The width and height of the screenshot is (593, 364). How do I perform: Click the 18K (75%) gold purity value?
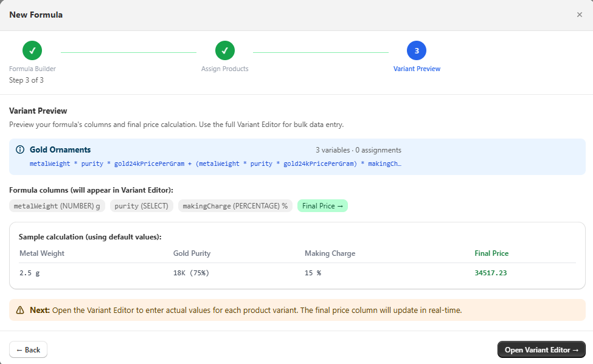191,273
